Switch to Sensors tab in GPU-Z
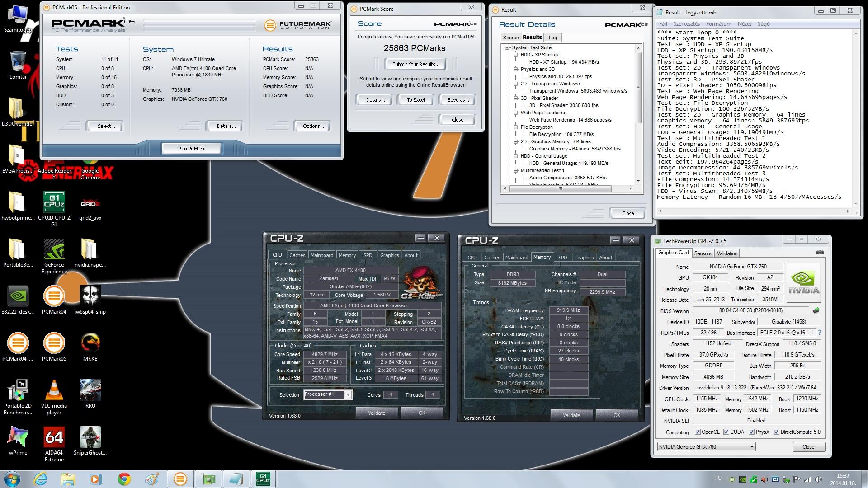 coord(703,253)
